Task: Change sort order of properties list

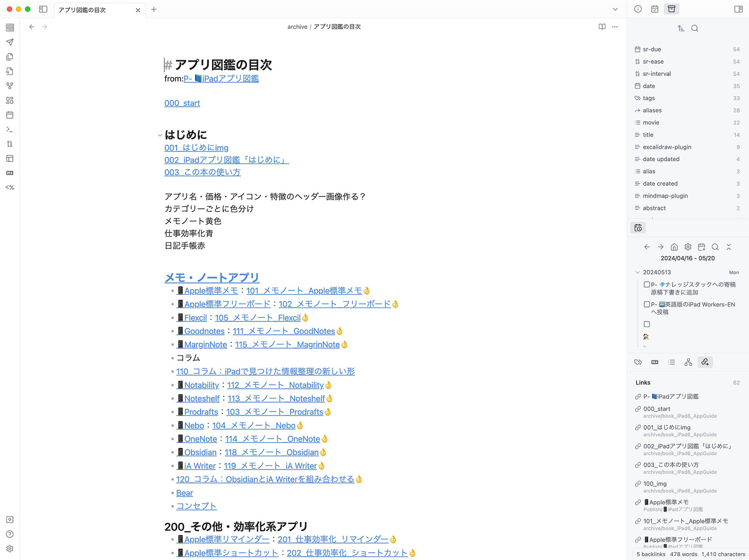Action: click(681, 28)
